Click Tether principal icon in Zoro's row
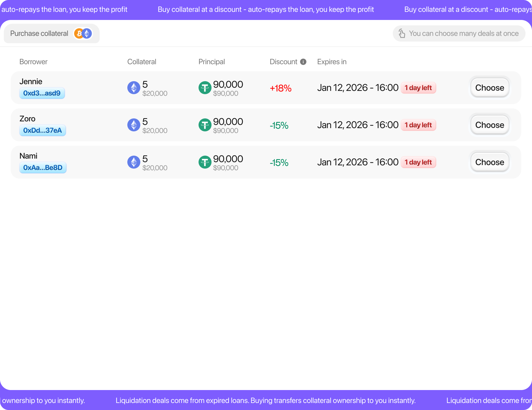The height and width of the screenshot is (410, 532). [x=205, y=125]
